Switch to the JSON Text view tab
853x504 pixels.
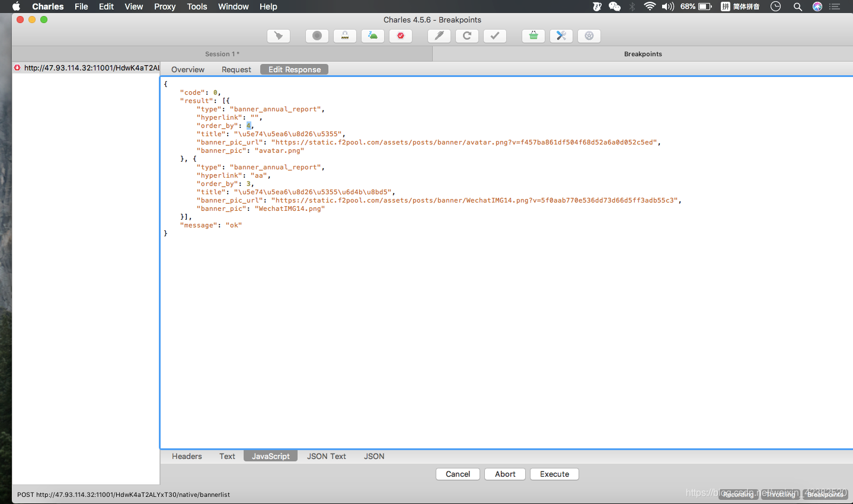327,456
